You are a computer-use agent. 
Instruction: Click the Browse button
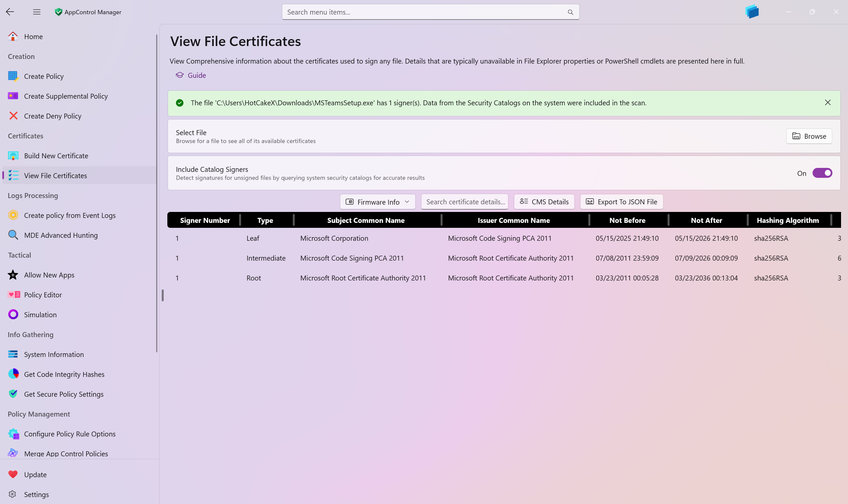(809, 136)
